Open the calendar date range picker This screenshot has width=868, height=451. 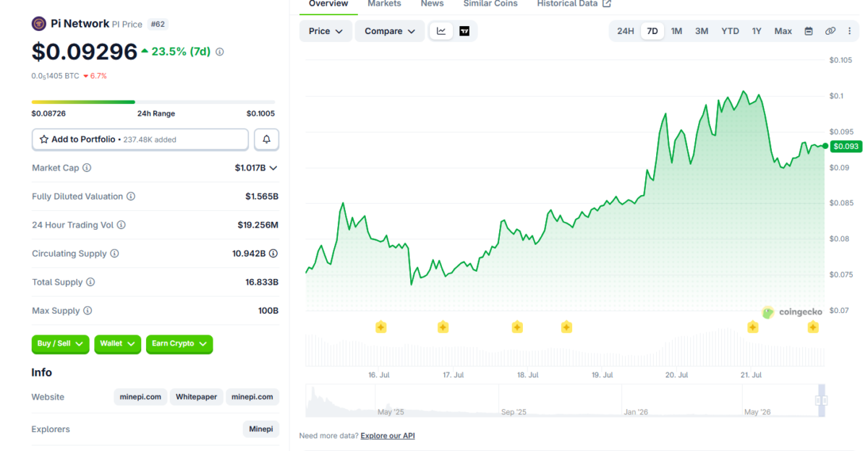click(809, 31)
